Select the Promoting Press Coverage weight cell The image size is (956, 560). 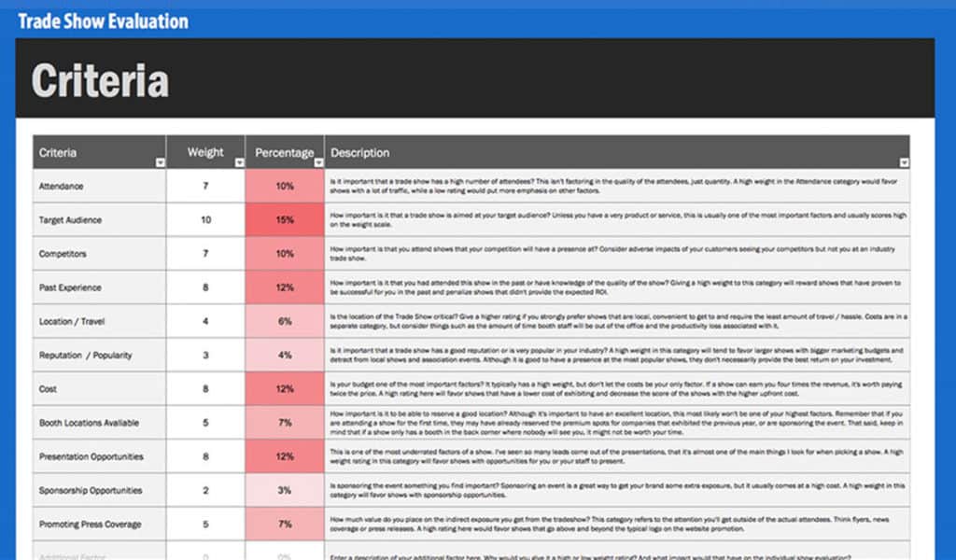click(205, 524)
